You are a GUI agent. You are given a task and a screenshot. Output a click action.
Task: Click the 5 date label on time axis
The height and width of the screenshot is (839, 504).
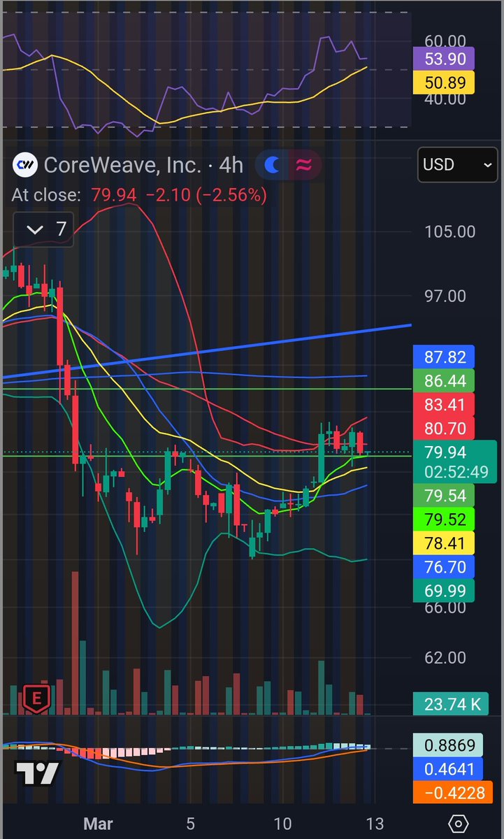[x=190, y=824]
